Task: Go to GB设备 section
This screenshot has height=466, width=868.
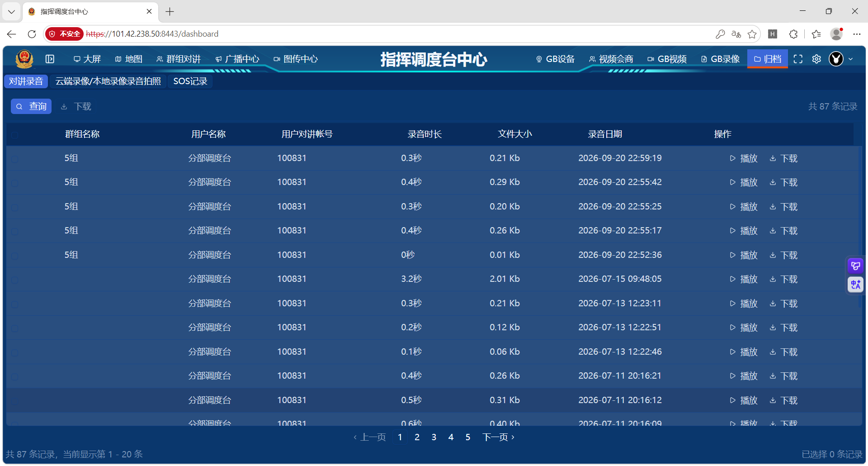Action: [x=555, y=59]
